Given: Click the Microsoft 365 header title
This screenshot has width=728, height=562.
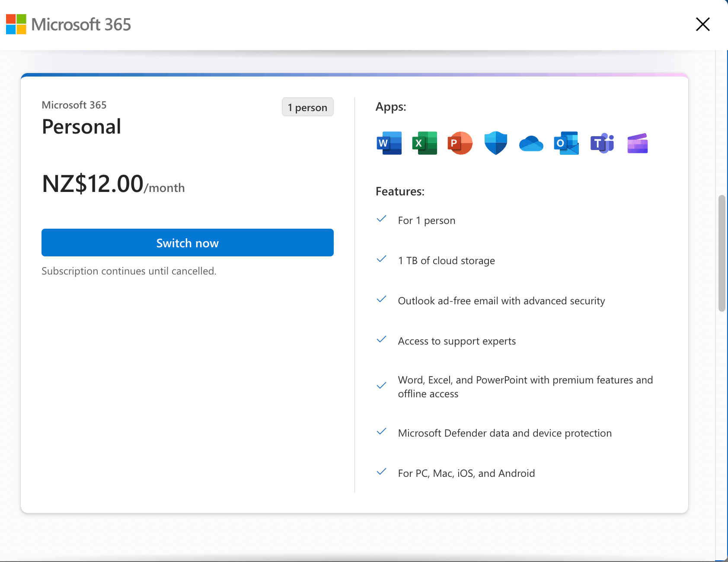Looking at the screenshot, I should point(81,25).
